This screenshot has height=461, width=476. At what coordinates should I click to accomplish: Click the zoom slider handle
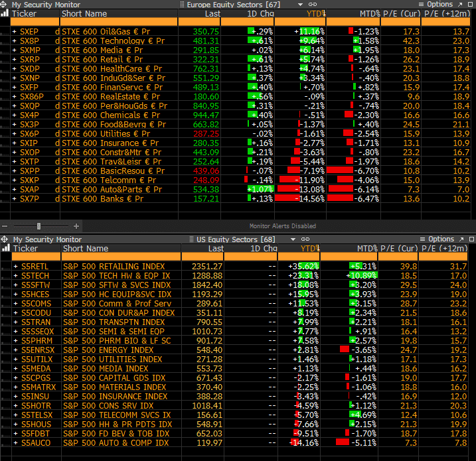39,226
